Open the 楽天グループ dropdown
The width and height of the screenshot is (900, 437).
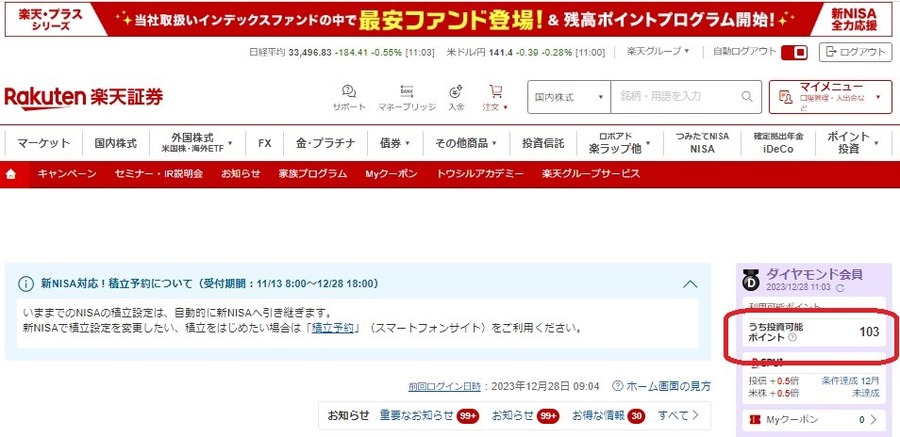click(657, 52)
